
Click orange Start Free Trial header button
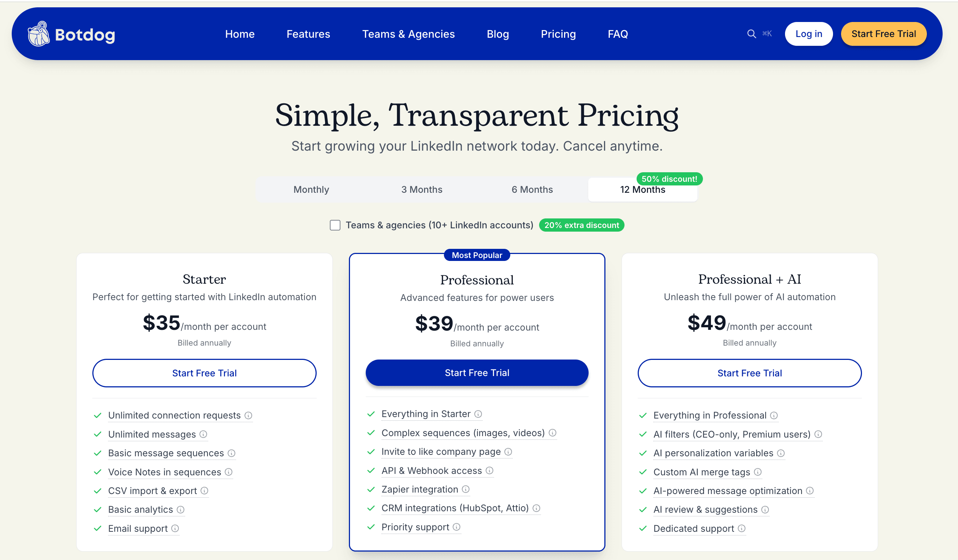tap(883, 34)
